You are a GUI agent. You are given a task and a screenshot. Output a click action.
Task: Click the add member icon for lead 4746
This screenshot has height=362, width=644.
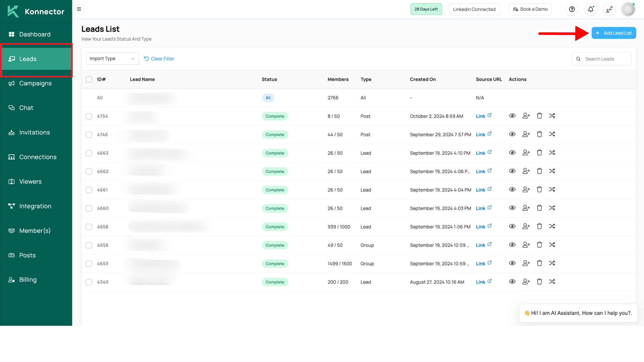coord(526,134)
